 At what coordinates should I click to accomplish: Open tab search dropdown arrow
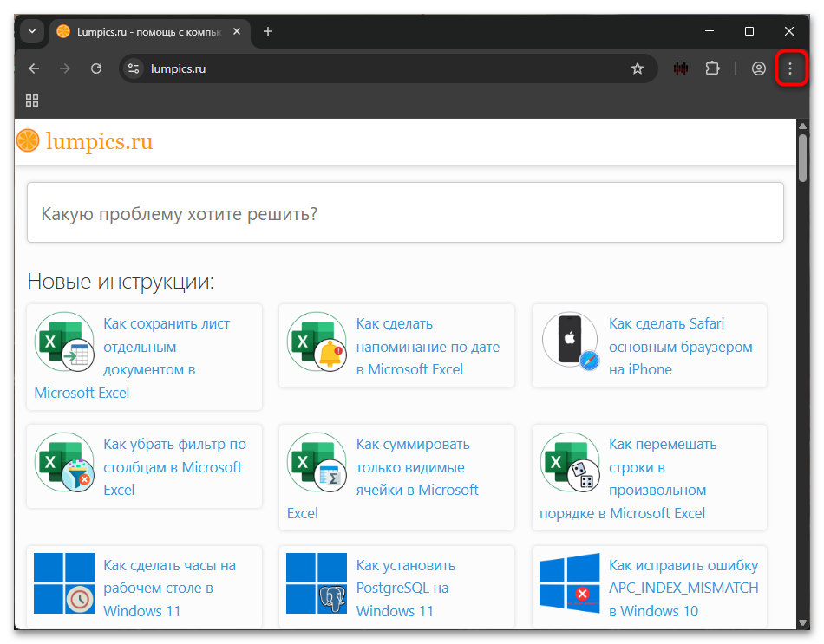click(32, 31)
